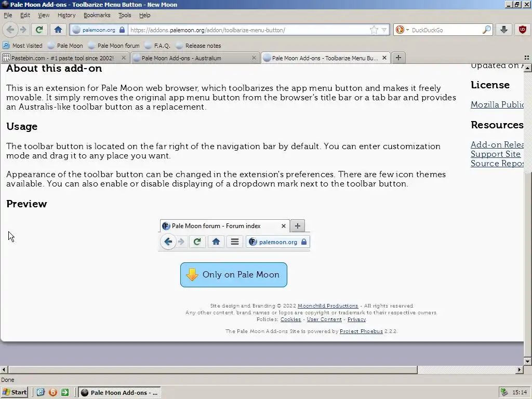Close the Australium tab
532x399 pixels.
254,58
